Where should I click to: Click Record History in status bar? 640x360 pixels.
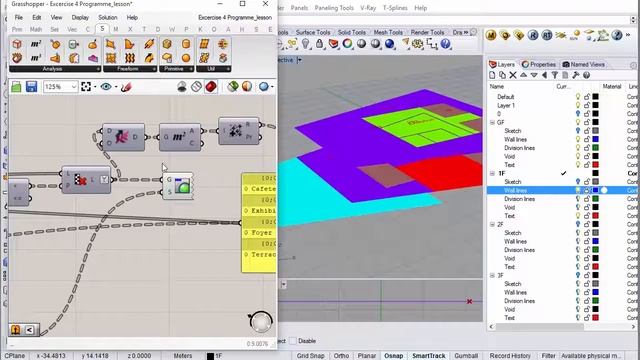point(510,356)
